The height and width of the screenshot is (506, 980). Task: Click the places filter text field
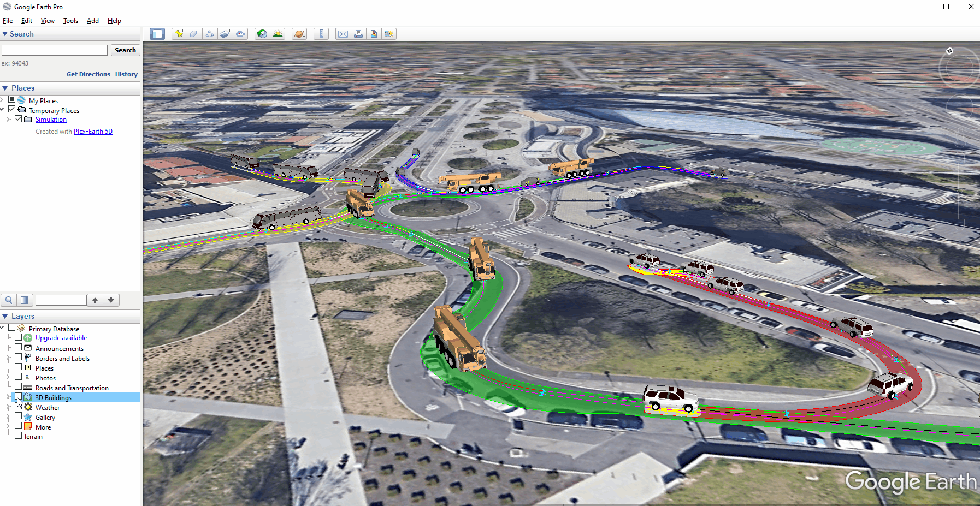[61, 300]
